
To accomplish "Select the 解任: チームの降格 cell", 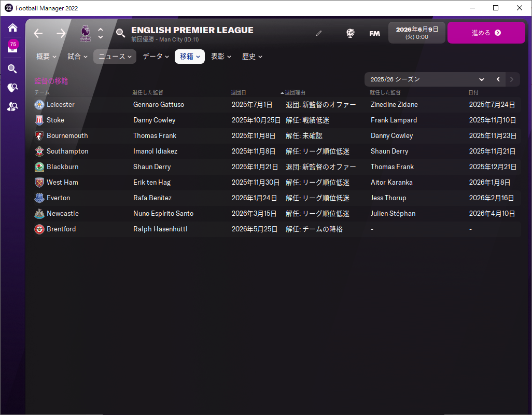I will pyautogui.click(x=314, y=229).
